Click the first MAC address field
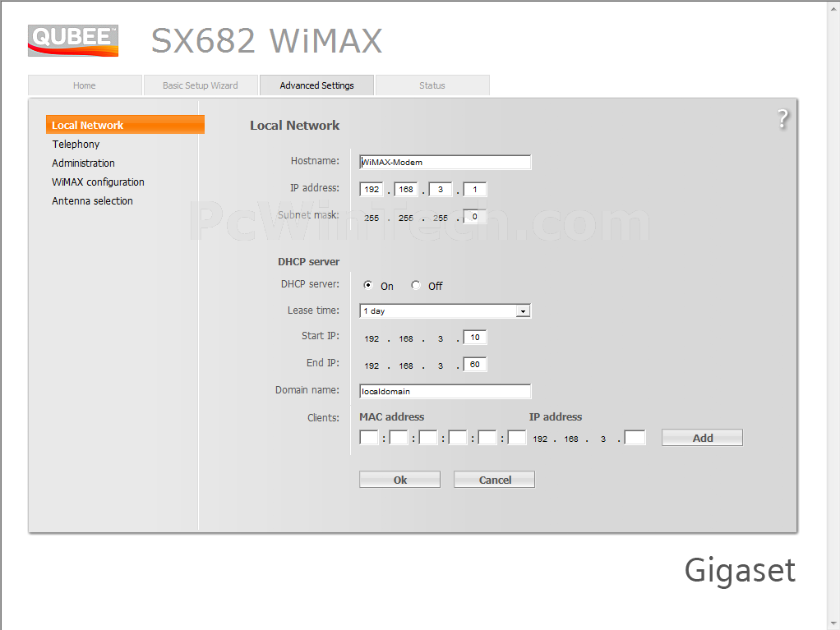 click(369, 438)
